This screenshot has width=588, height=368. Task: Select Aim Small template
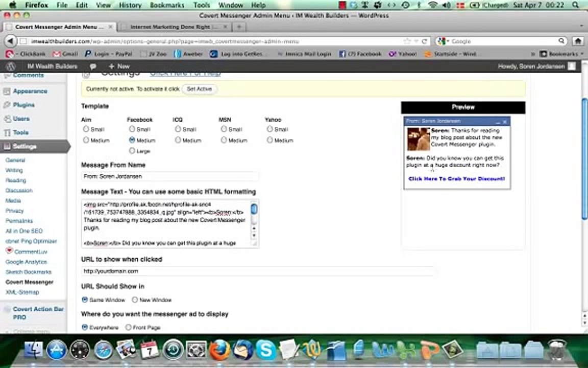coord(86,129)
